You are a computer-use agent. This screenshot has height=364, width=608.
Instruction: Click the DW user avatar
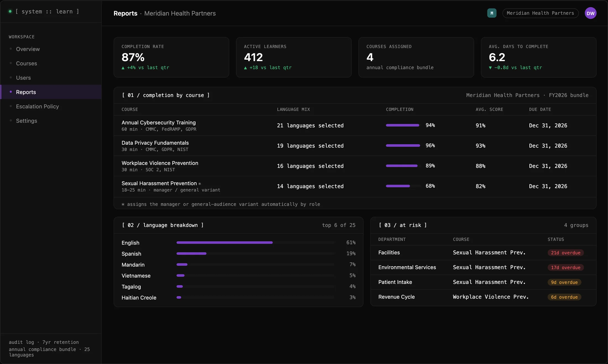(590, 13)
